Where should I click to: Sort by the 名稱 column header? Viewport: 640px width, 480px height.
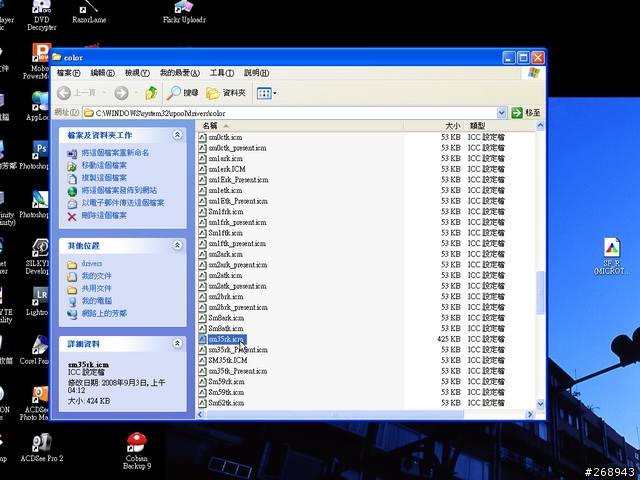click(x=300, y=126)
